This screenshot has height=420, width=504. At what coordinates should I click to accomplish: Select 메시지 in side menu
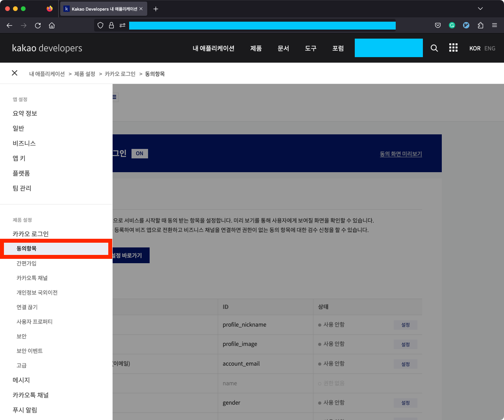click(x=21, y=380)
